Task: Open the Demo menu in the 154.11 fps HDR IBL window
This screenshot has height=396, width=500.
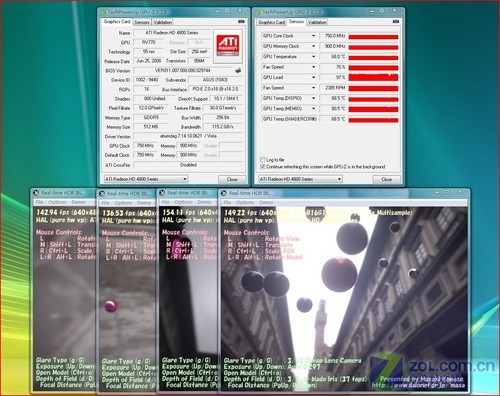Action: 204,202
